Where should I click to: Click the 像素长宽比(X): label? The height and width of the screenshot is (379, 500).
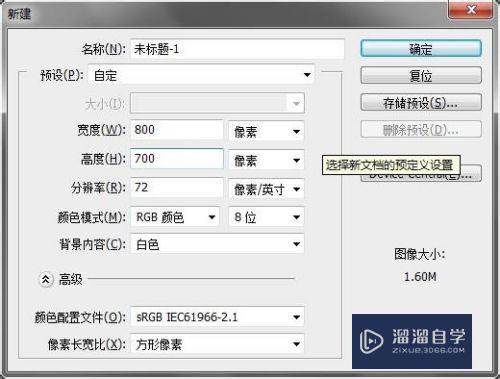[87, 344]
